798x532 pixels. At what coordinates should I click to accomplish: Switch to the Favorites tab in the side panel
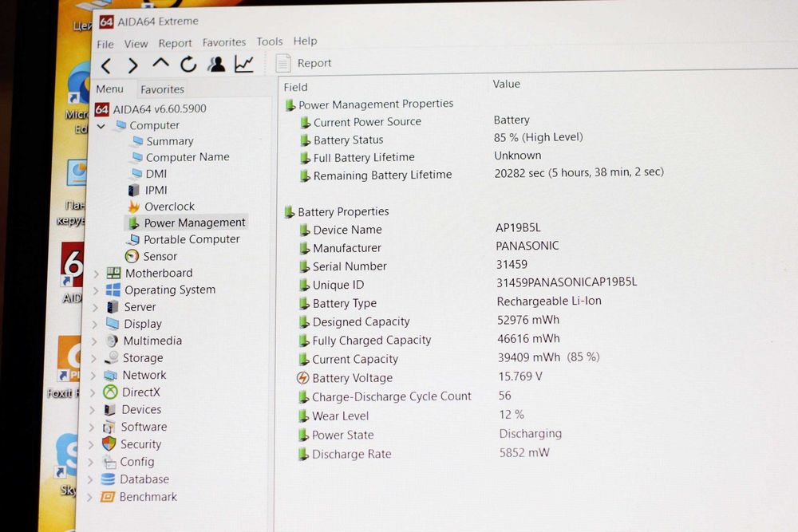(x=162, y=89)
